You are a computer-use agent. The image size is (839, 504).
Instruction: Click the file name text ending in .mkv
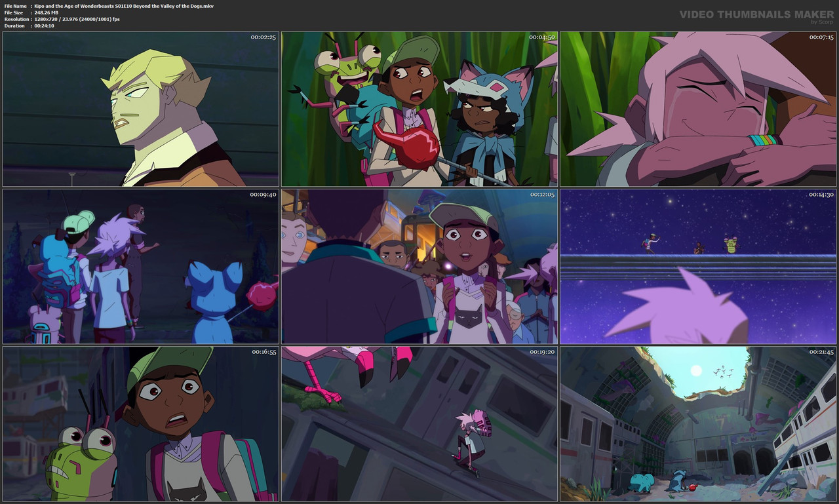[124, 6]
